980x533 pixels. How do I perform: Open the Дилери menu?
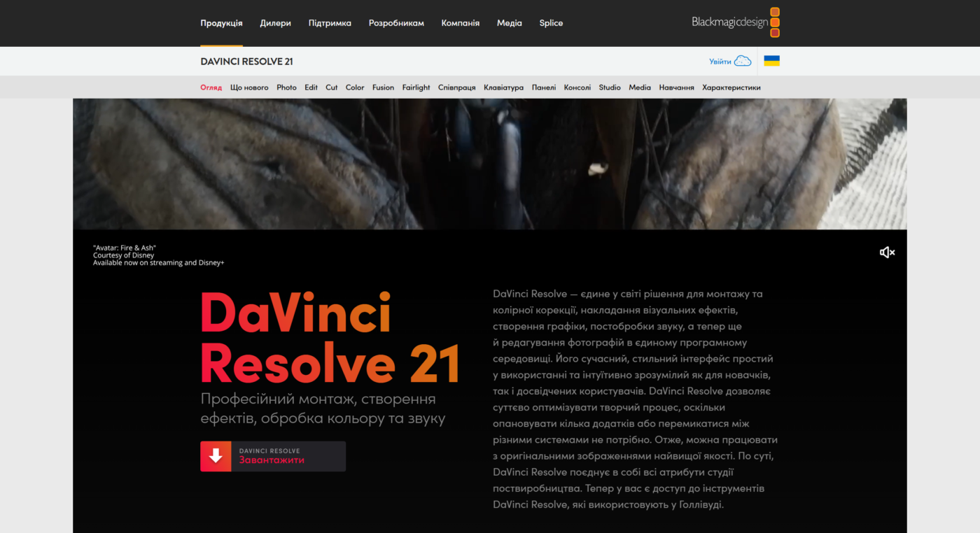click(275, 23)
